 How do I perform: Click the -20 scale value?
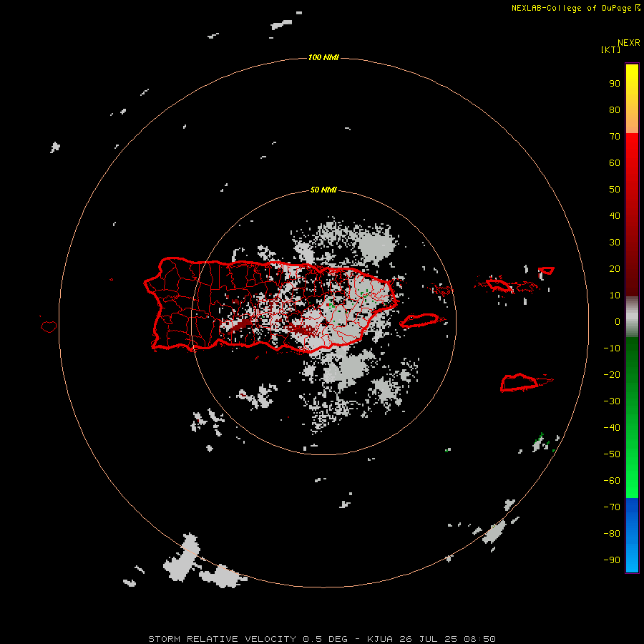(612, 374)
